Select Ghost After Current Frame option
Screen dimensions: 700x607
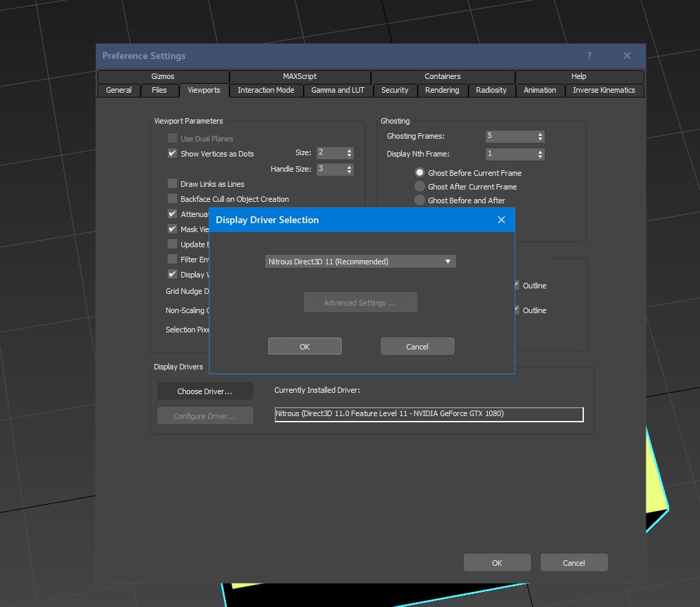[x=420, y=187]
